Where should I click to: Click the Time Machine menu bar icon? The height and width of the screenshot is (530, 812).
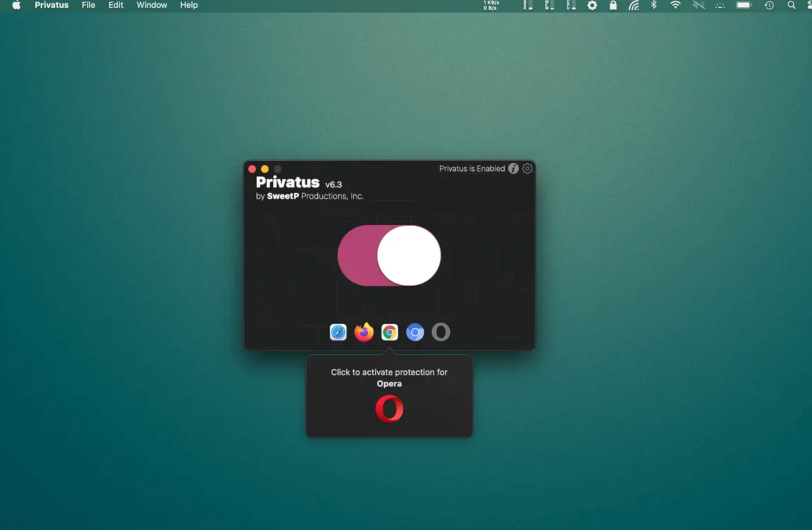769,5
